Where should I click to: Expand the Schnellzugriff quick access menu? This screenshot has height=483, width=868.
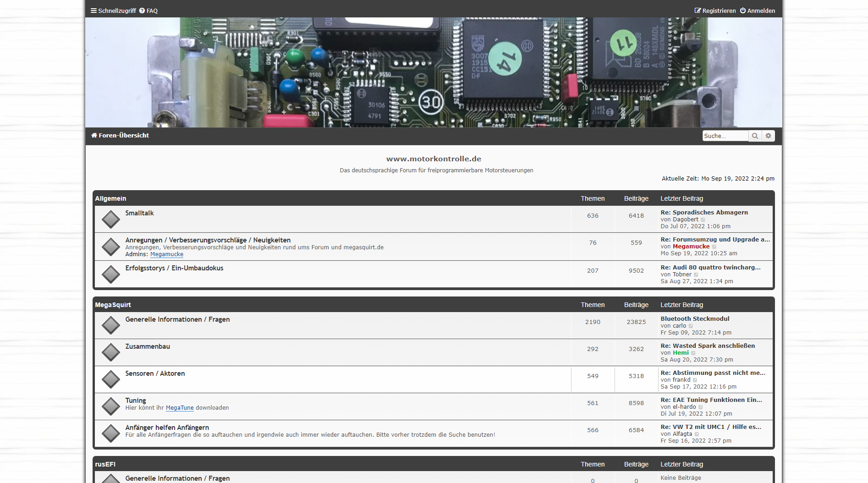point(113,11)
